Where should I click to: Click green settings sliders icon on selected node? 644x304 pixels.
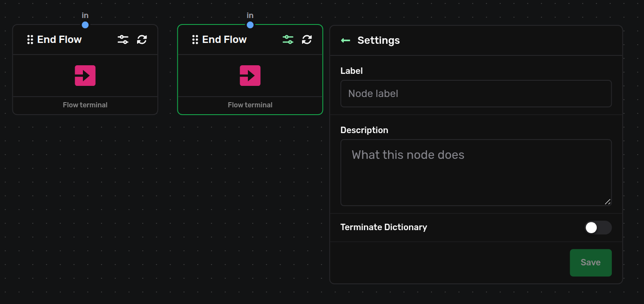point(288,40)
